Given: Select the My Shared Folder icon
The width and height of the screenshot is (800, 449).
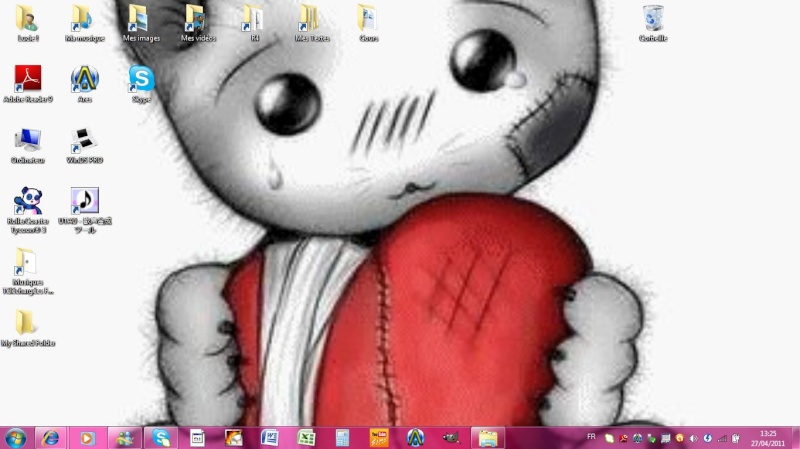Looking at the screenshot, I should 28,328.
